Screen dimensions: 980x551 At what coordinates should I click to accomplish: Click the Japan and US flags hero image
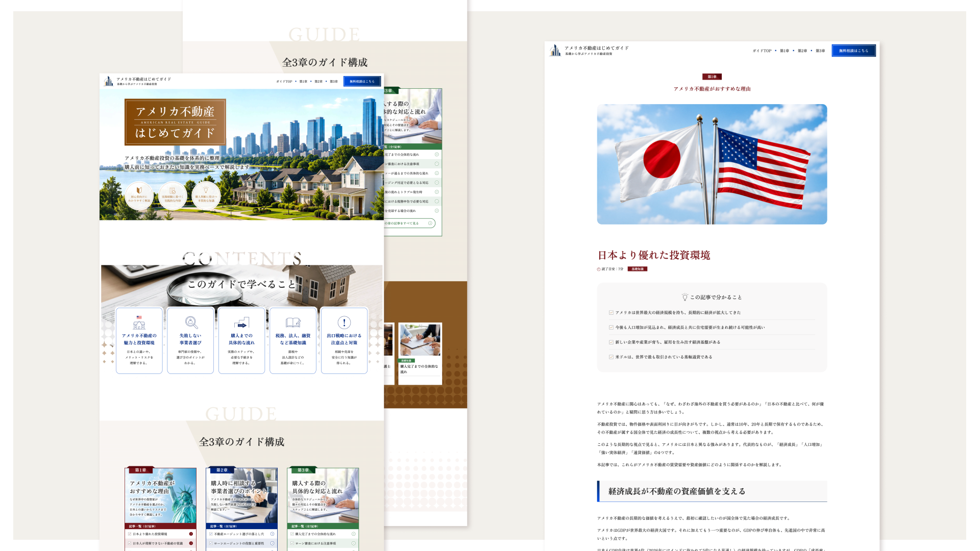click(x=712, y=164)
